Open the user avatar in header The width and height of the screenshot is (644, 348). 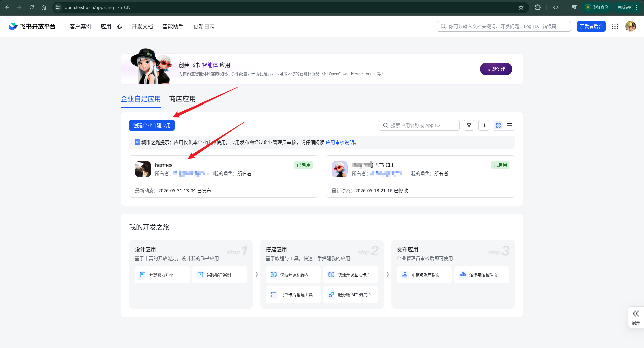click(x=631, y=26)
